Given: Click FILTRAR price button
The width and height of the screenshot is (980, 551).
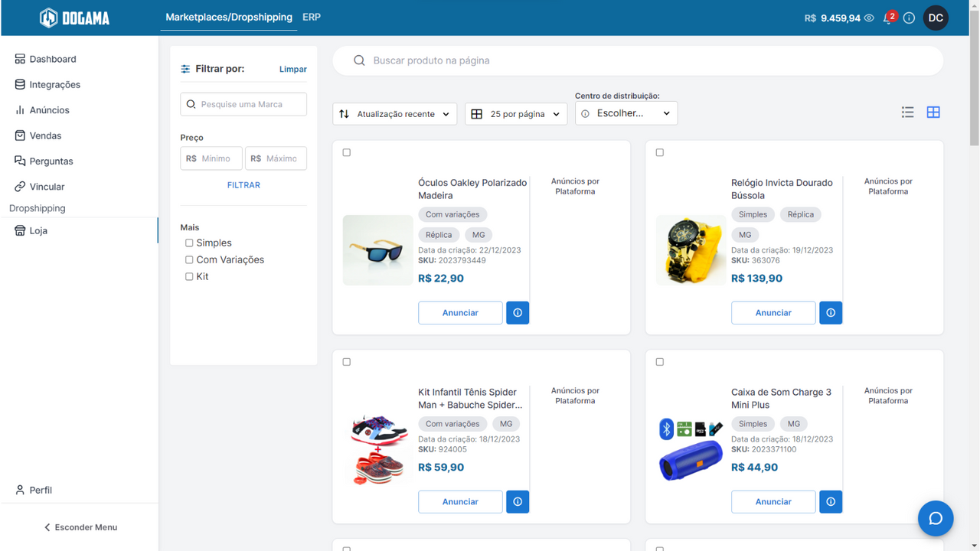Looking at the screenshot, I should click(243, 185).
